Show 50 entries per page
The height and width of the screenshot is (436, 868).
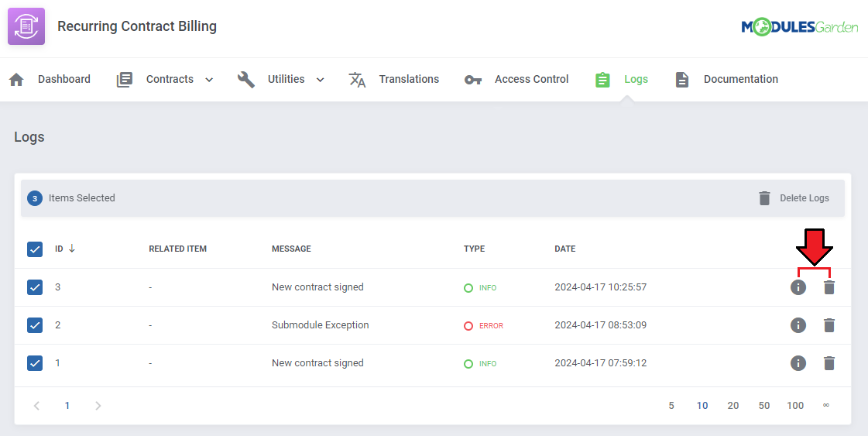[764, 406]
